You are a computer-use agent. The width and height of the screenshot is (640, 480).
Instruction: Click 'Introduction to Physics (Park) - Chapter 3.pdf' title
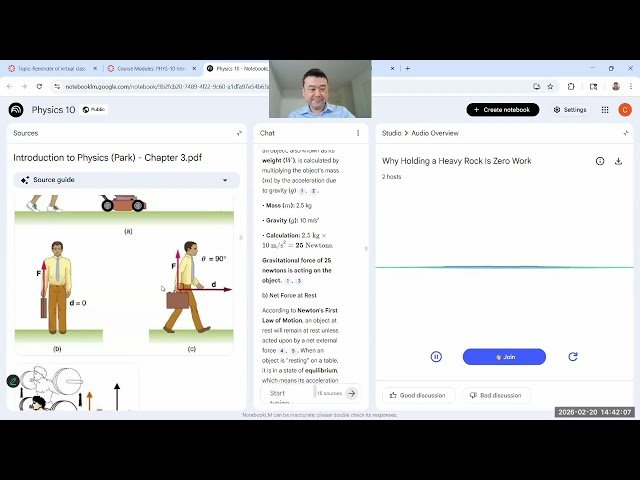click(107, 158)
